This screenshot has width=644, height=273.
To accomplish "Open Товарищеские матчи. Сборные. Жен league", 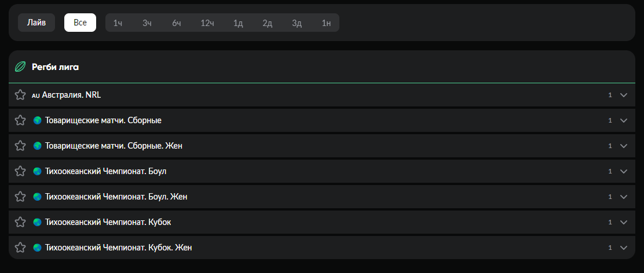I will pyautogui.click(x=114, y=146).
